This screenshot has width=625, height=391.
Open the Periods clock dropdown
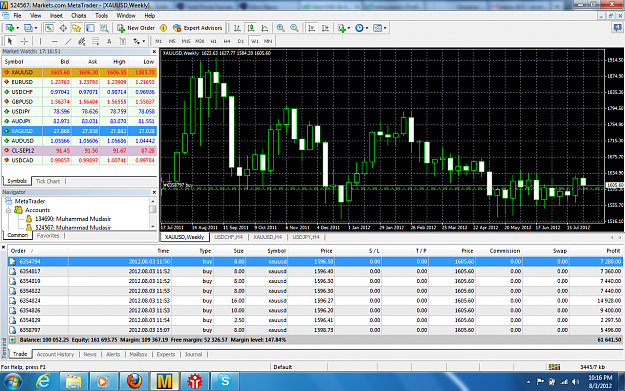click(x=362, y=28)
